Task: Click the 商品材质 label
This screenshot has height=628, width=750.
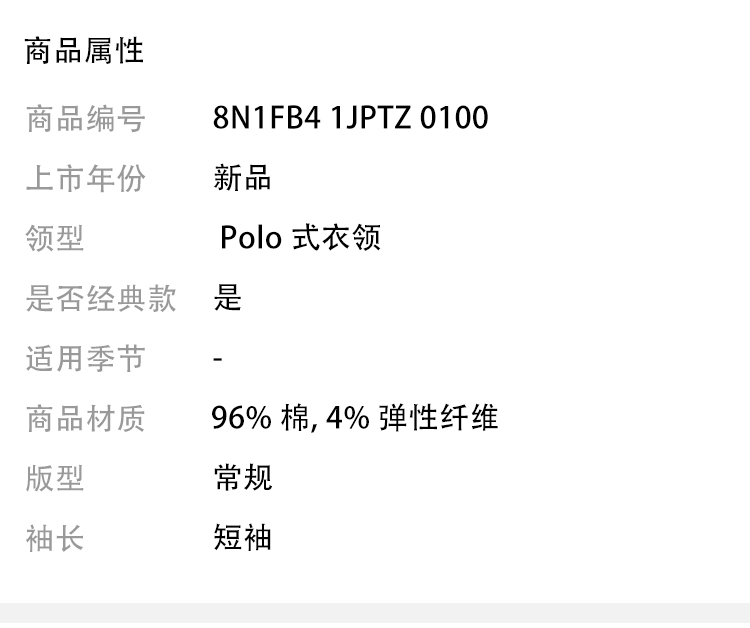Action: (85, 418)
